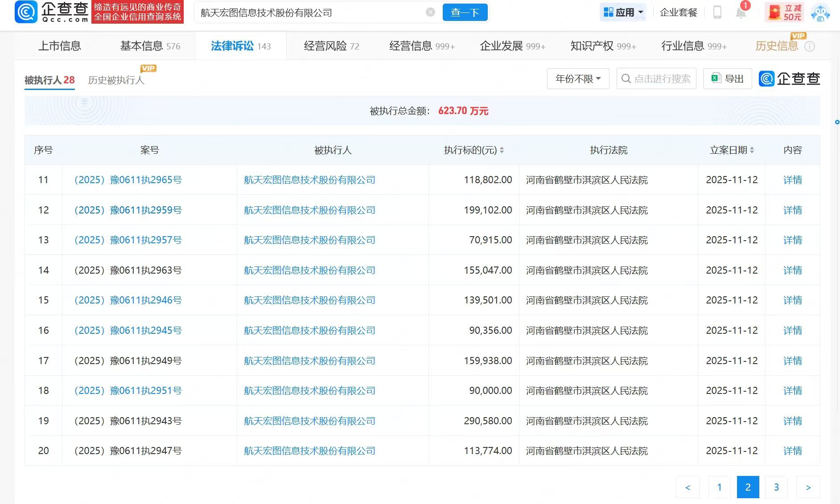
Task: View 详情 for row 15
Action: coord(792,300)
